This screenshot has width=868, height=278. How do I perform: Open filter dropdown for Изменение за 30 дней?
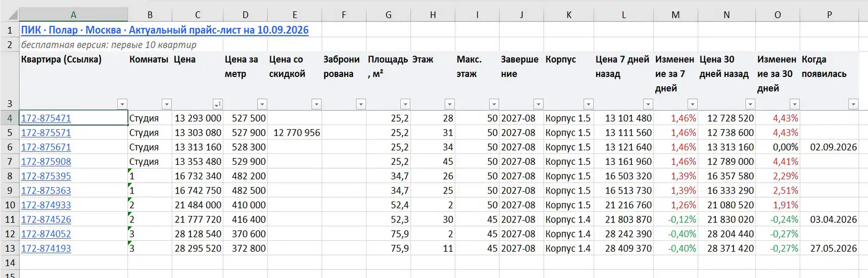pos(795,104)
